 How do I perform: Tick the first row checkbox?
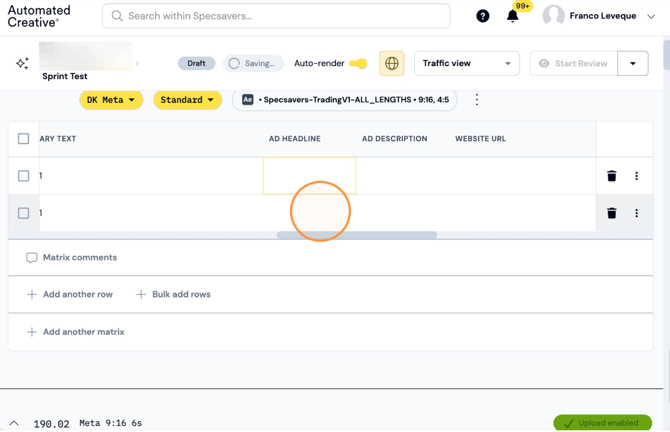tap(24, 176)
